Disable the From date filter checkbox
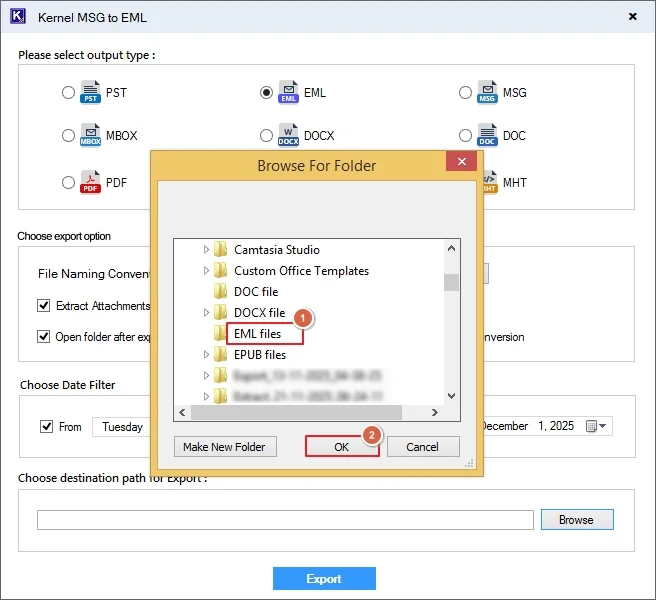 [46, 427]
